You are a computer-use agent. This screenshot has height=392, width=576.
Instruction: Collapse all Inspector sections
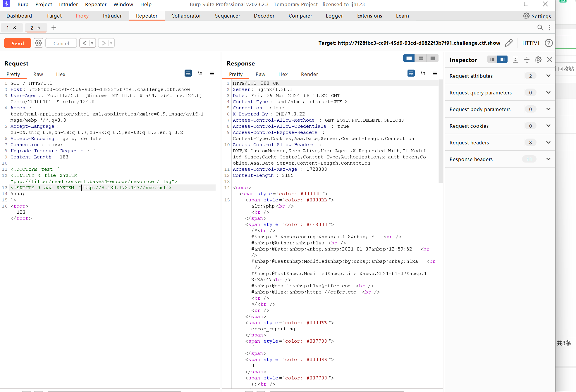527,60
